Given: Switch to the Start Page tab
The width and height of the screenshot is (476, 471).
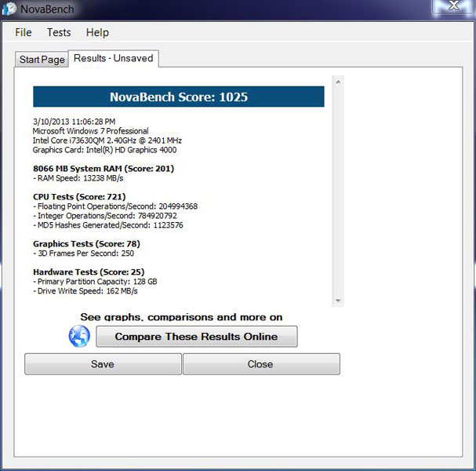Looking at the screenshot, I should pyautogui.click(x=42, y=60).
